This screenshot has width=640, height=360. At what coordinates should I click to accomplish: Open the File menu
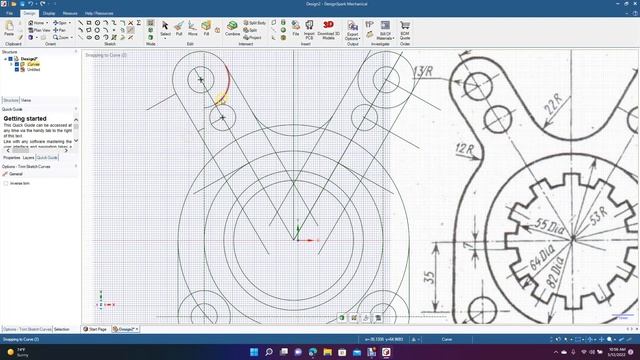9,13
